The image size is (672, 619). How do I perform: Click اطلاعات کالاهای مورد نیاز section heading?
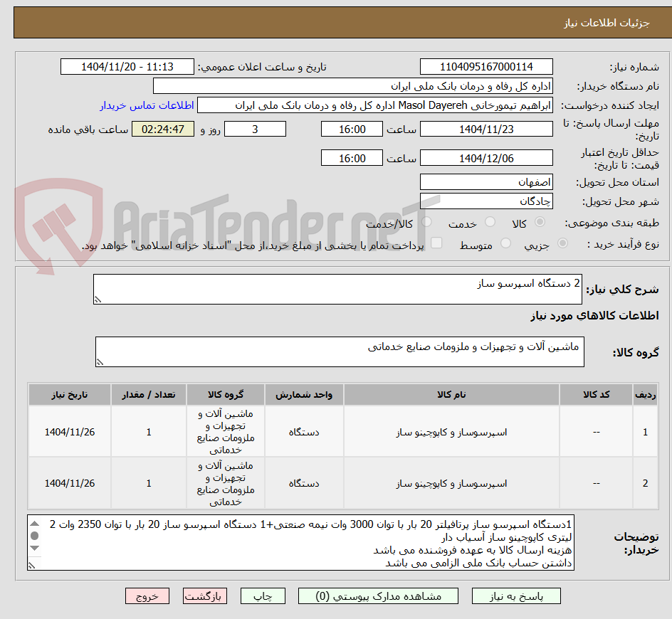tap(594, 316)
